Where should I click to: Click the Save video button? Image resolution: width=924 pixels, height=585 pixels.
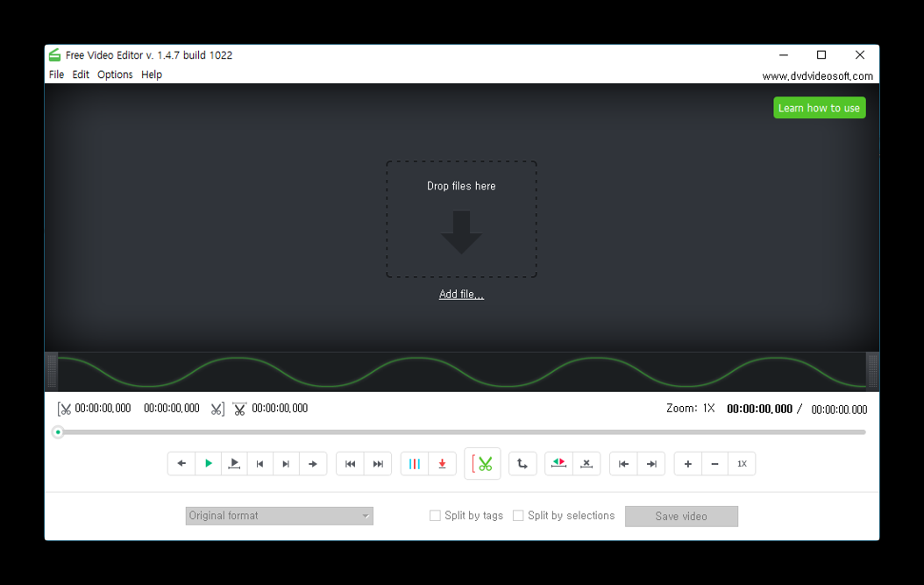681,516
